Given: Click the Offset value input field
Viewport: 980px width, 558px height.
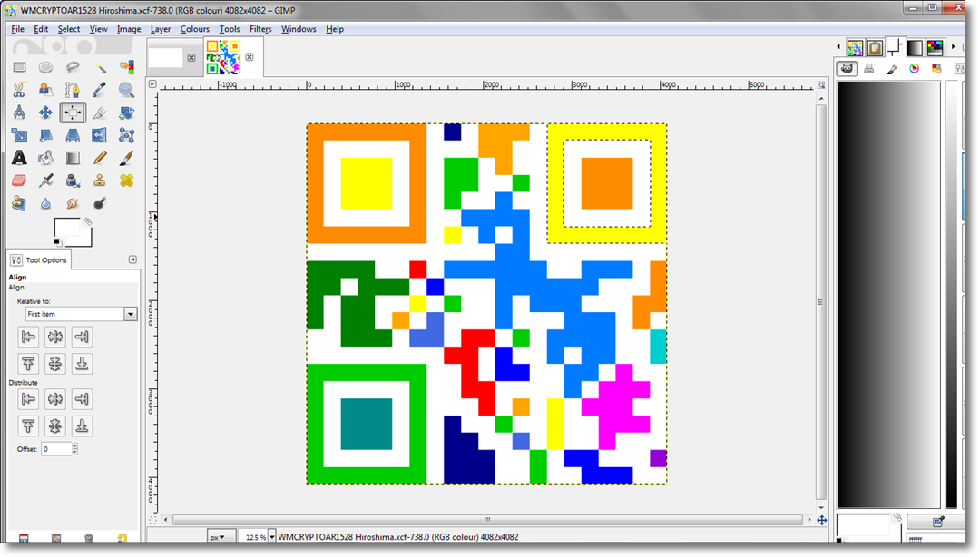Looking at the screenshot, I should tap(56, 448).
